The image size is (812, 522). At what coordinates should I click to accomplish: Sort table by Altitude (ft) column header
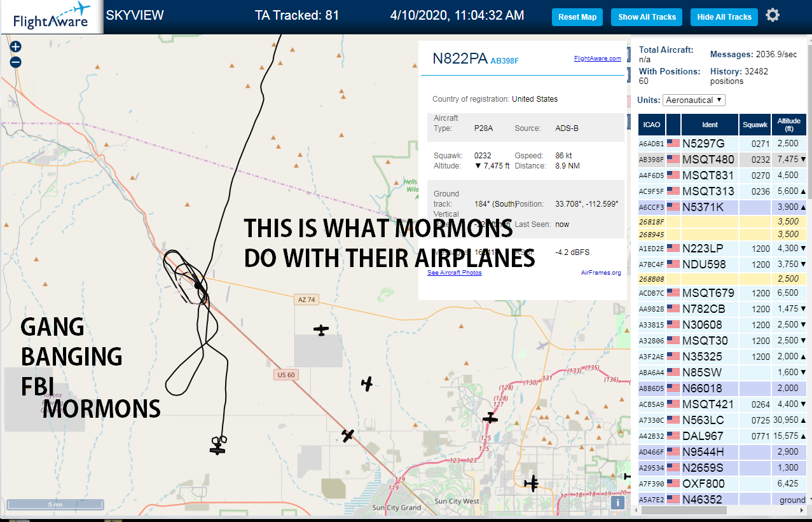point(788,125)
